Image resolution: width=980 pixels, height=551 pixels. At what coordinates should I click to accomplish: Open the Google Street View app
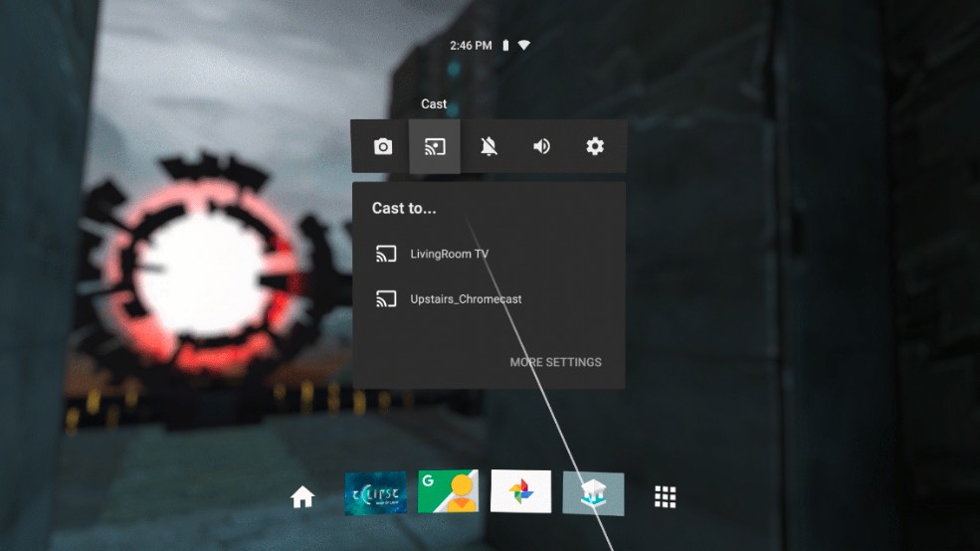pyautogui.click(x=448, y=491)
